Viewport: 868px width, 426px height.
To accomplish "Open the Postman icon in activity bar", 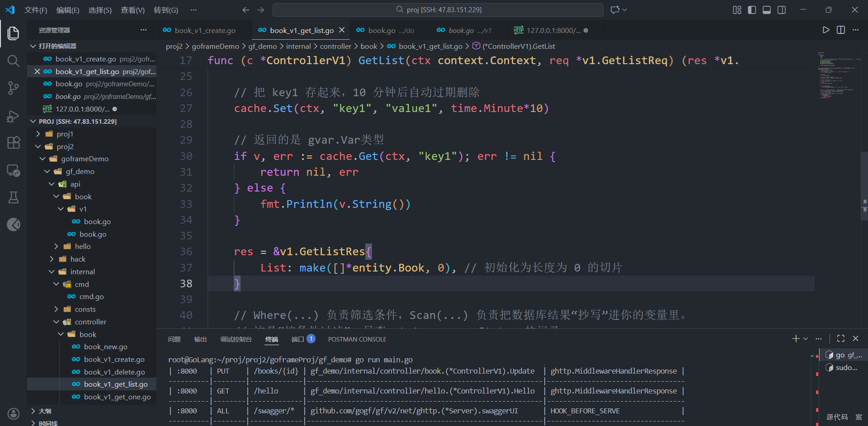I will point(14,225).
